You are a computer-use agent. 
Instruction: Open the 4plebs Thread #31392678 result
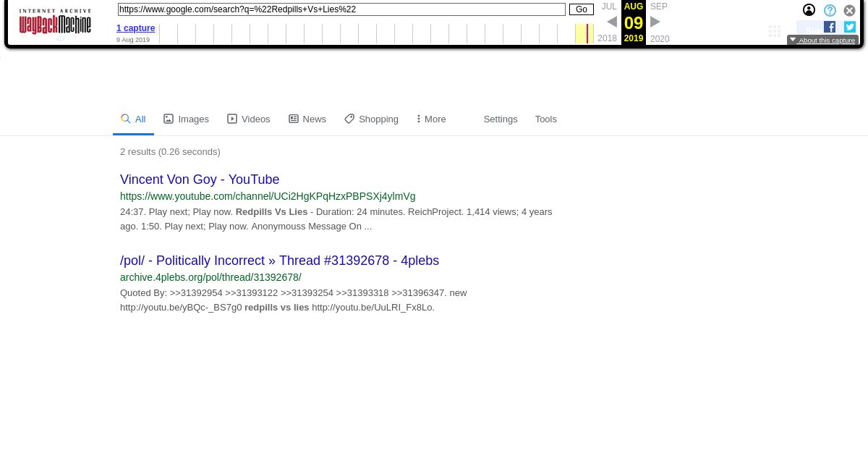(279, 261)
